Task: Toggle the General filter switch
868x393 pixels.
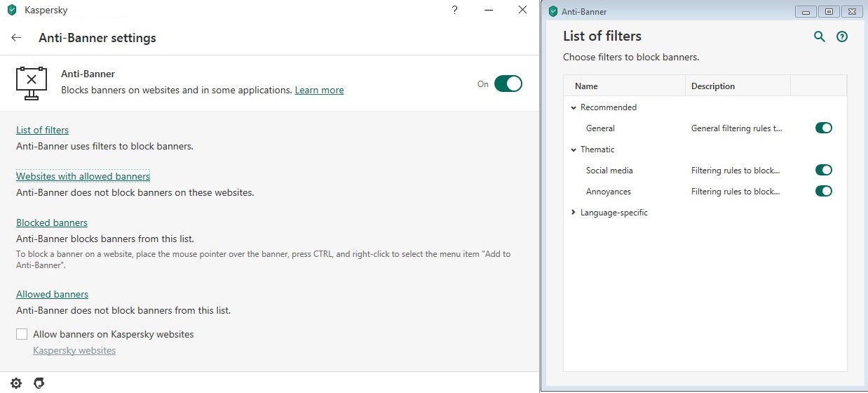Action: pyautogui.click(x=824, y=128)
